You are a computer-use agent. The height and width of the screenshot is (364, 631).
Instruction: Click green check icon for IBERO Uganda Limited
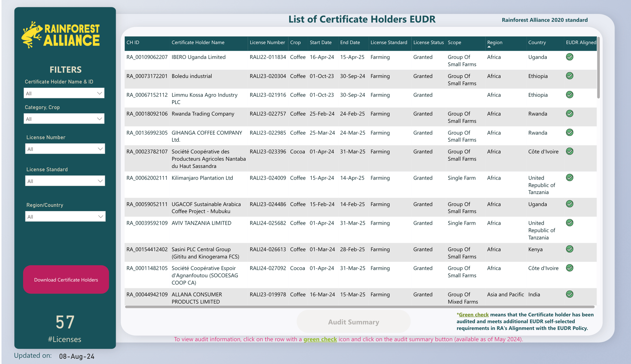point(569,57)
